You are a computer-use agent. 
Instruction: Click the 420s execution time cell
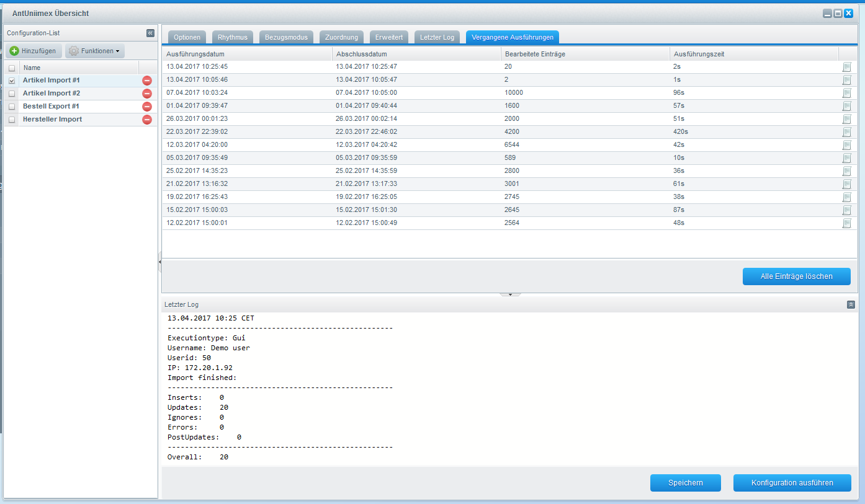(x=754, y=132)
